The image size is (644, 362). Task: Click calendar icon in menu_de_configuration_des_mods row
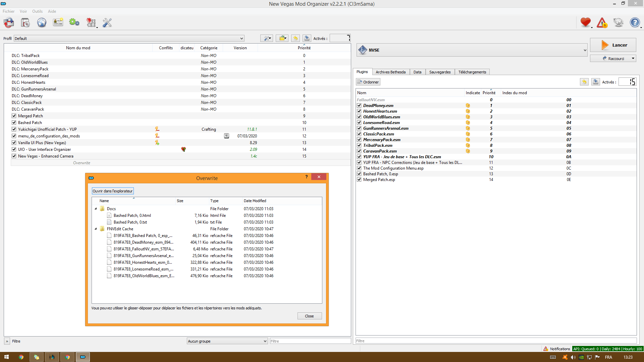[x=227, y=136]
